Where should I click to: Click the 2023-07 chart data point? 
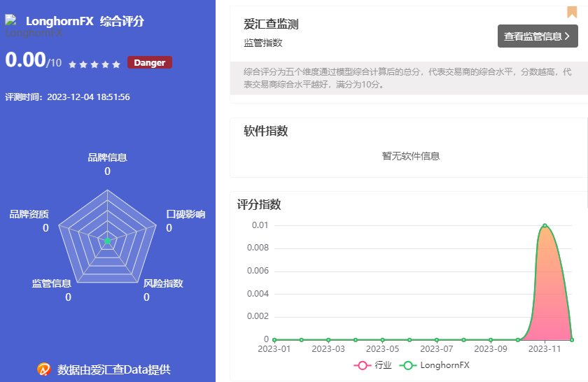[x=437, y=340]
